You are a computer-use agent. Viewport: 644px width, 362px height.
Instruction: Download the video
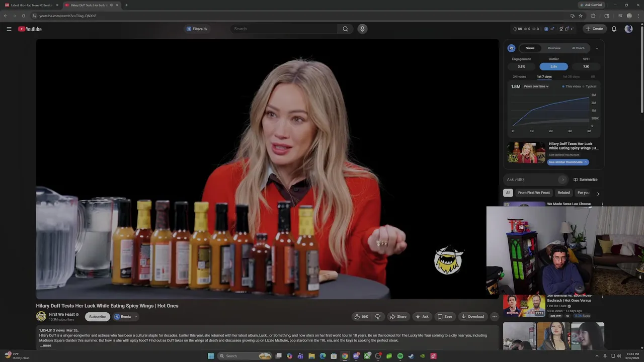(472, 317)
